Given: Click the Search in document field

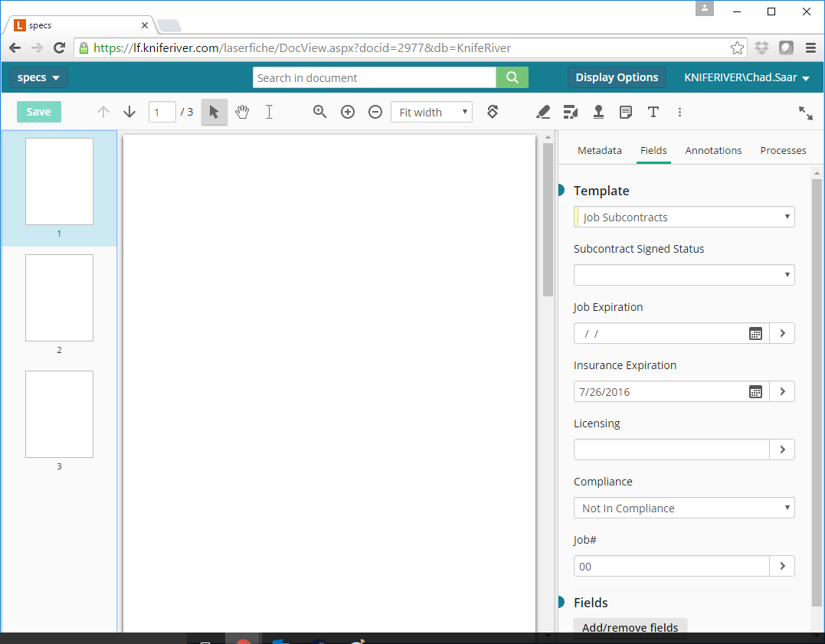Looking at the screenshot, I should click(374, 77).
